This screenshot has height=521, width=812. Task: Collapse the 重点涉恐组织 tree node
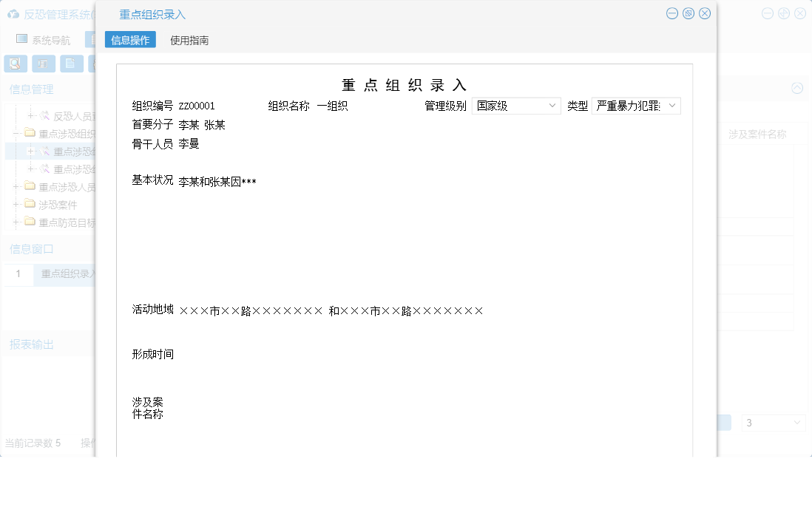point(16,133)
